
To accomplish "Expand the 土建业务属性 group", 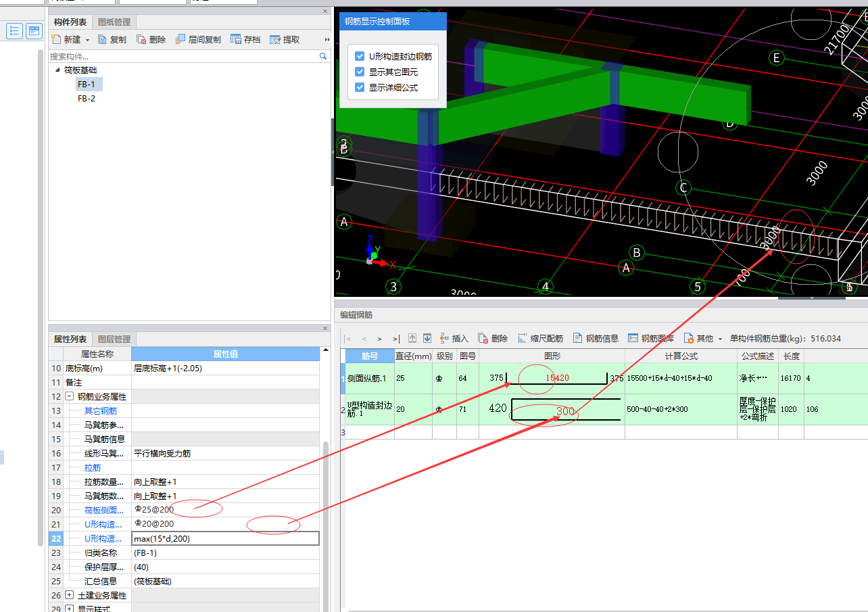I will coord(70,595).
